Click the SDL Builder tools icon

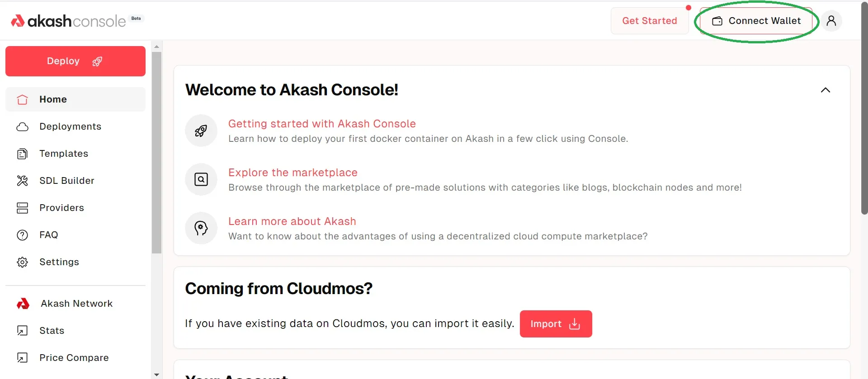[22, 181]
